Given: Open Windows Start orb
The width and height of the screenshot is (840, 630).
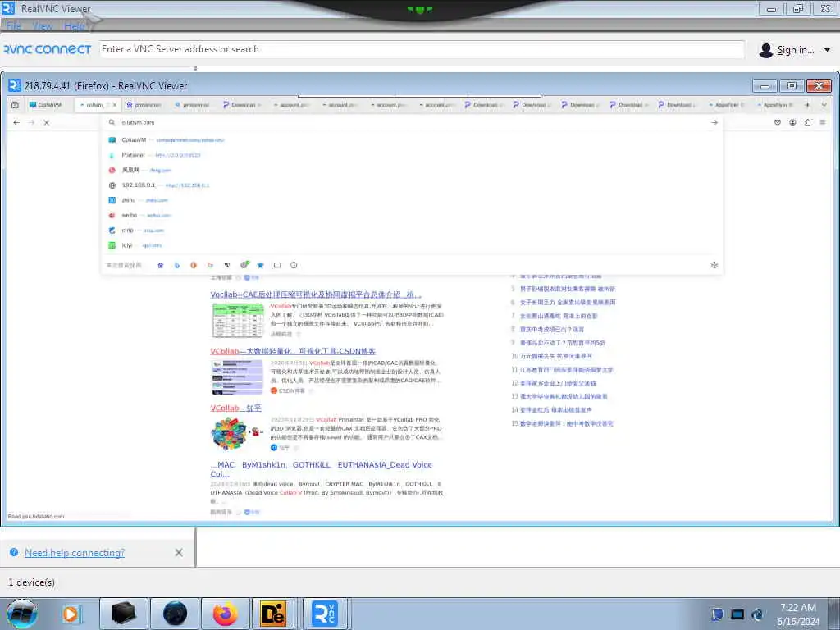Looking at the screenshot, I should (x=22, y=614).
